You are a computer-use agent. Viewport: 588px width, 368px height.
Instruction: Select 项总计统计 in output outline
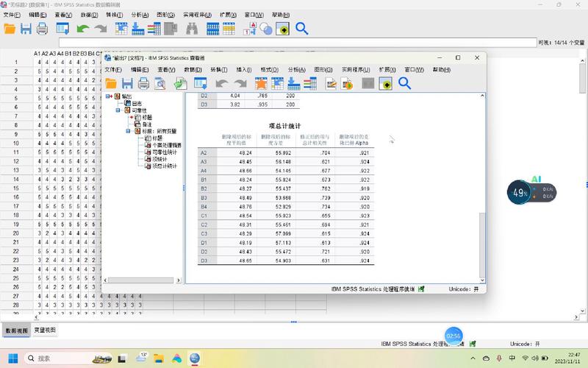click(x=165, y=166)
